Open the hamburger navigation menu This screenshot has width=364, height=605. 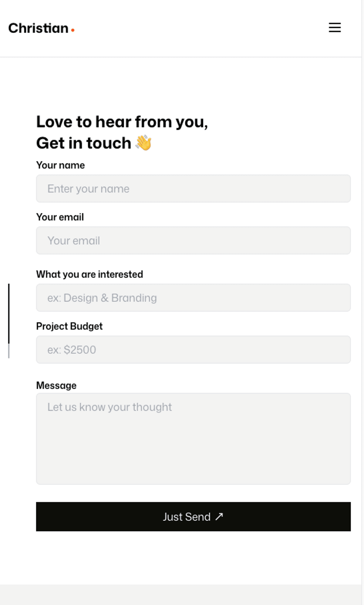tap(335, 28)
